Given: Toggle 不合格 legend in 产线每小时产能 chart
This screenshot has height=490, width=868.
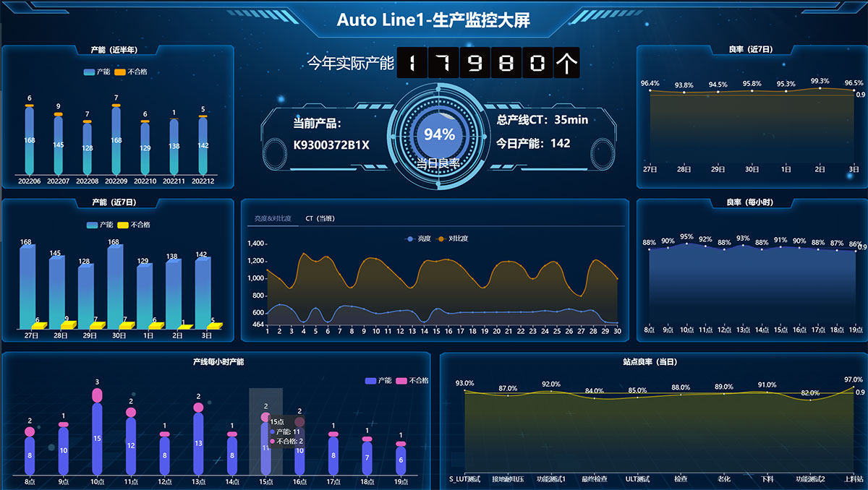Looking at the screenshot, I should [412, 380].
